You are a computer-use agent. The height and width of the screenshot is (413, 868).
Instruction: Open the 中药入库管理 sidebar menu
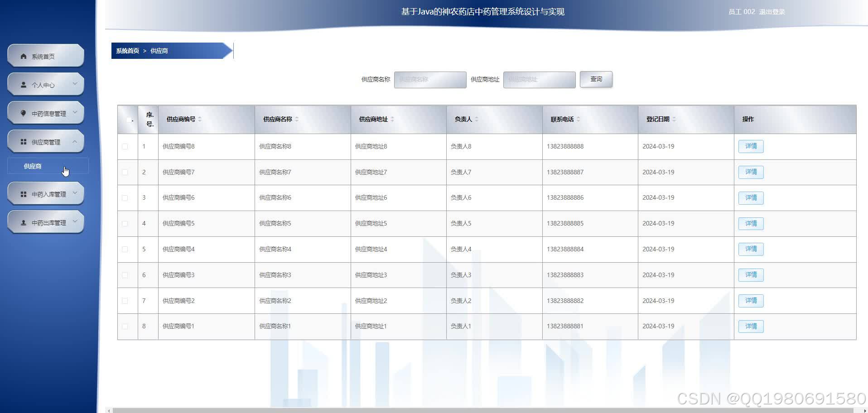pyautogui.click(x=46, y=193)
